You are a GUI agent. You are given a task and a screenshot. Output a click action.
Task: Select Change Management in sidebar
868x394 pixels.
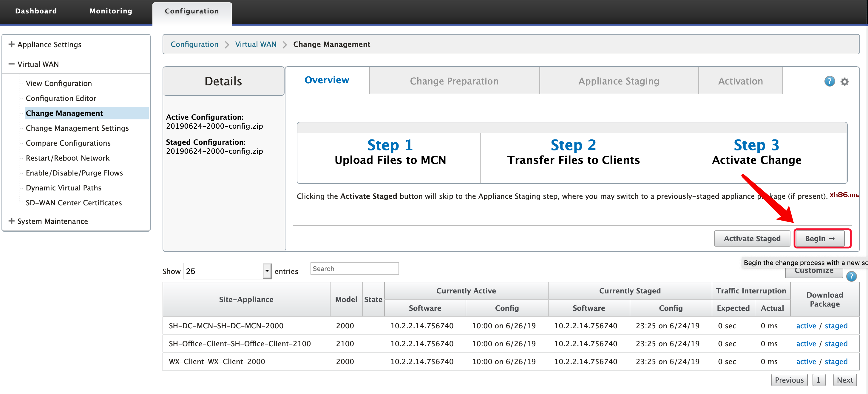click(x=87, y=113)
